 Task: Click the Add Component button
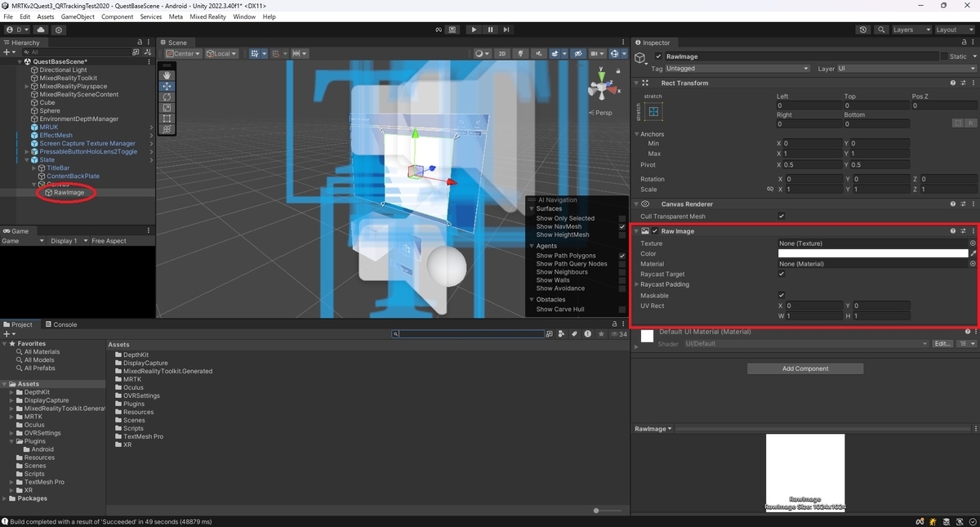[x=805, y=368]
